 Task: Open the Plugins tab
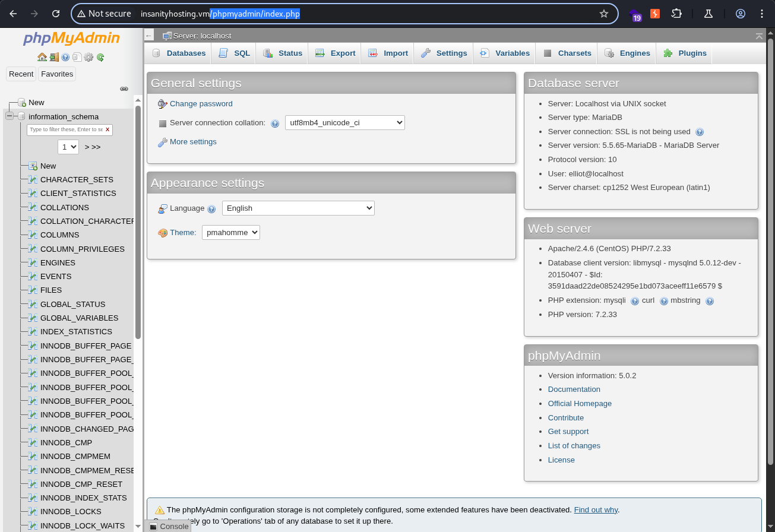click(685, 53)
